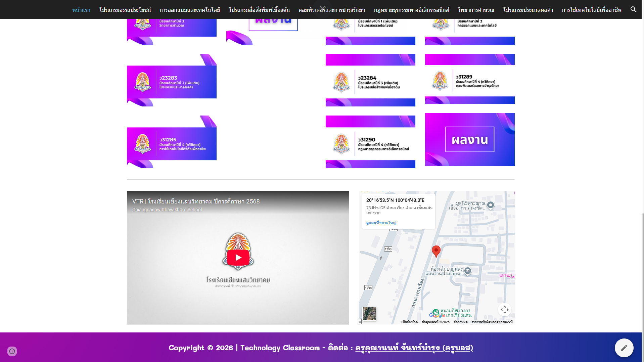The width and height of the screenshot is (644, 362).
Task: Click the view larger map link
Action: tap(381, 223)
